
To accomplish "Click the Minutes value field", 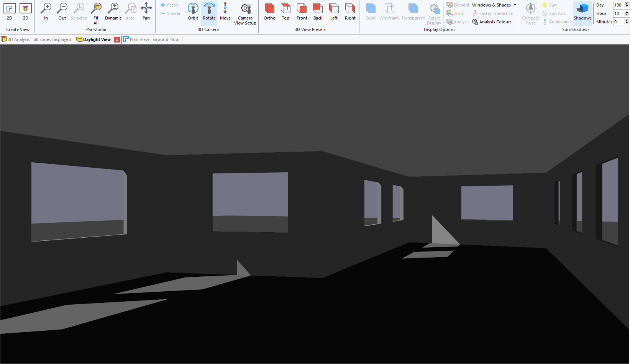I will click(x=618, y=22).
